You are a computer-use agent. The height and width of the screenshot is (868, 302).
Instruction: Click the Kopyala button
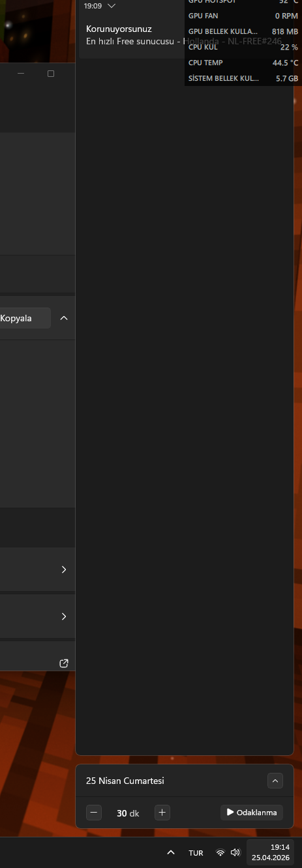point(25,318)
